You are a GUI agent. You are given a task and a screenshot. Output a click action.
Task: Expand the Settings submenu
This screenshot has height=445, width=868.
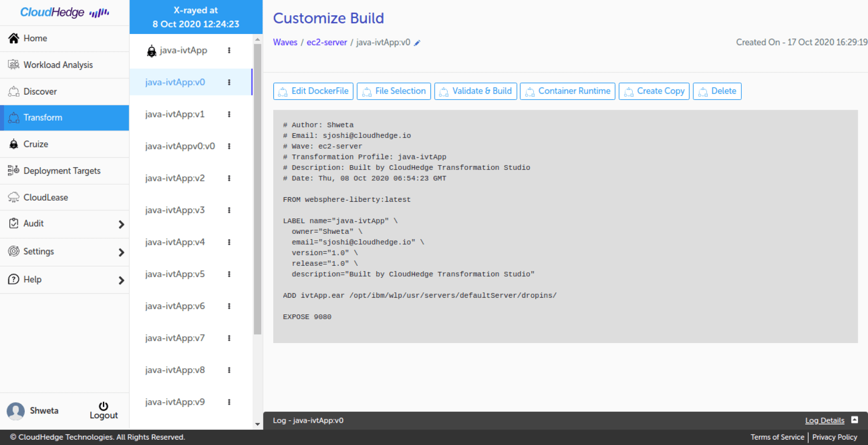(x=121, y=252)
